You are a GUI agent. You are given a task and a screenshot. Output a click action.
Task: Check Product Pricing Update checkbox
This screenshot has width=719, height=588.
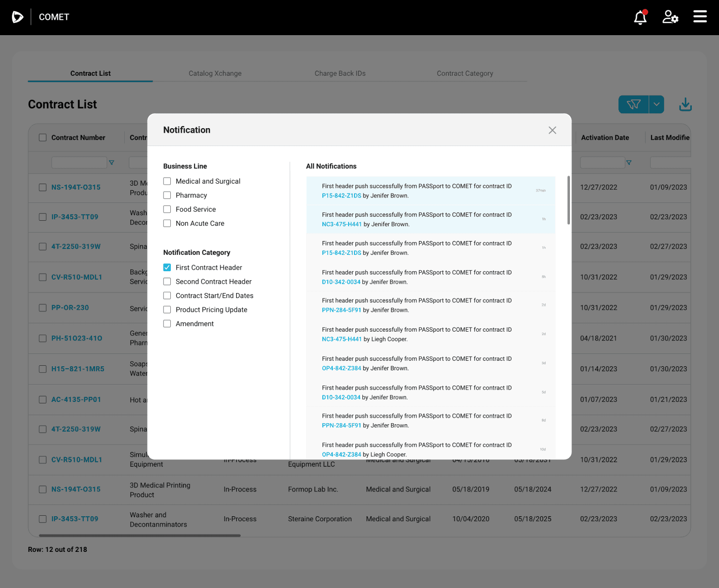(x=167, y=310)
